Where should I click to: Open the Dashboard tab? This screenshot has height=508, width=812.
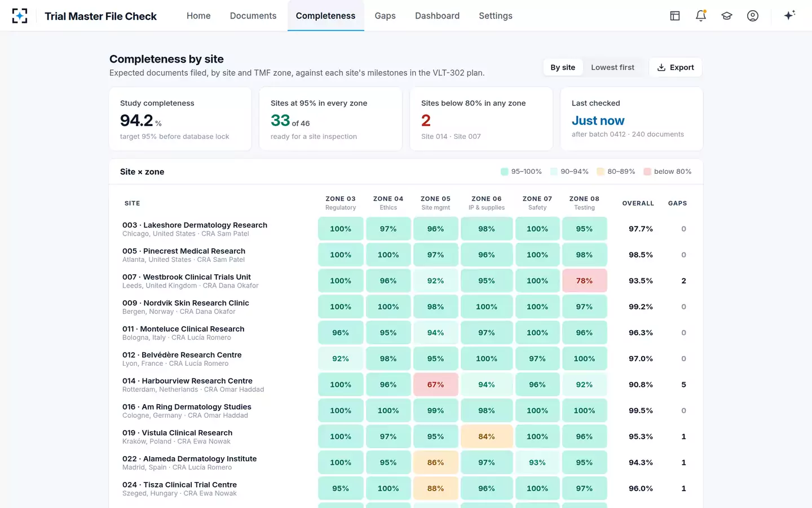click(x=437, y=16)
